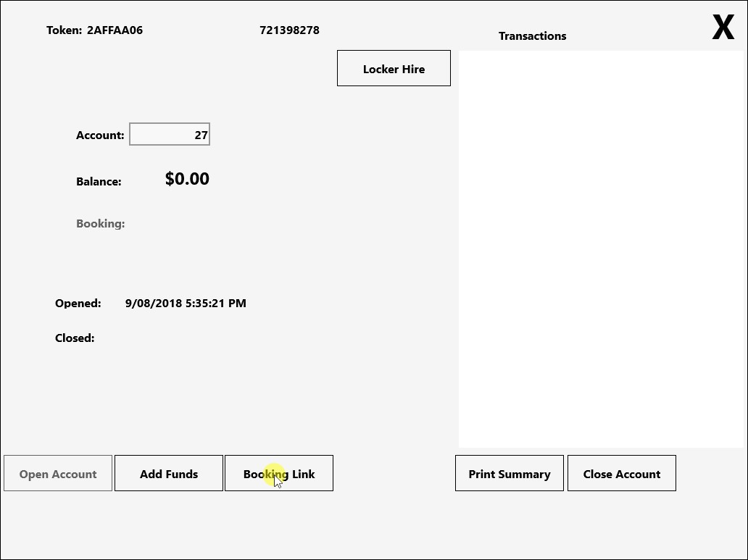Focus the Account number field showing 27
The width and height of the screenshot is (748, 560).
pyautogui.click(x=170, y=135)
